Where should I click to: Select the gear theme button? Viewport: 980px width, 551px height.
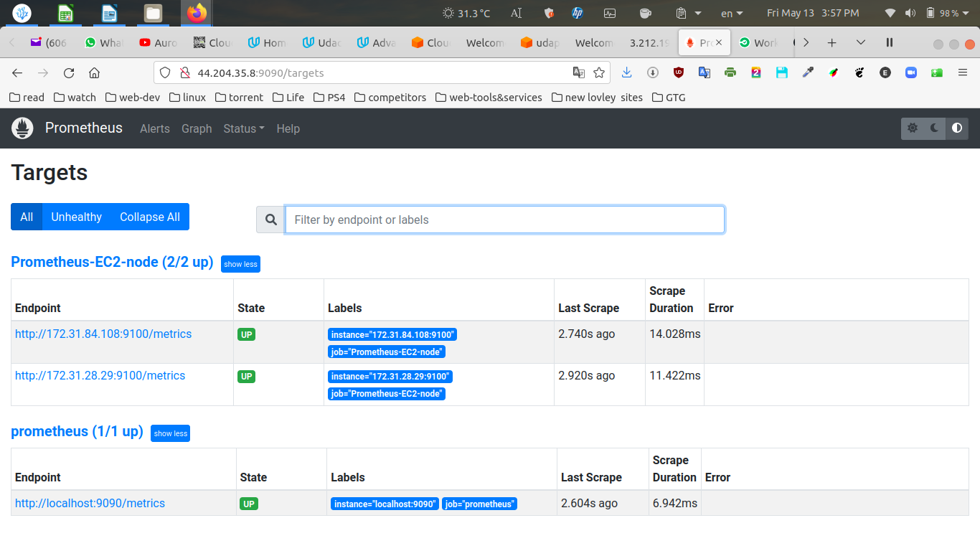point(913,128)
